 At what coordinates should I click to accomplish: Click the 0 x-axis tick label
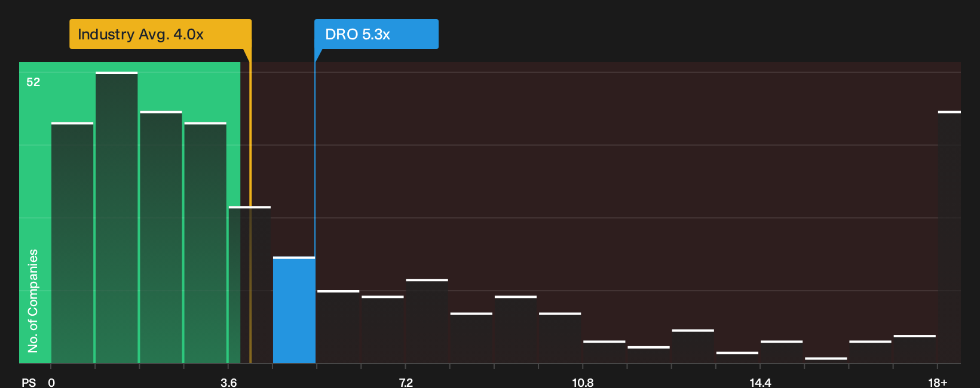[51, 383]
